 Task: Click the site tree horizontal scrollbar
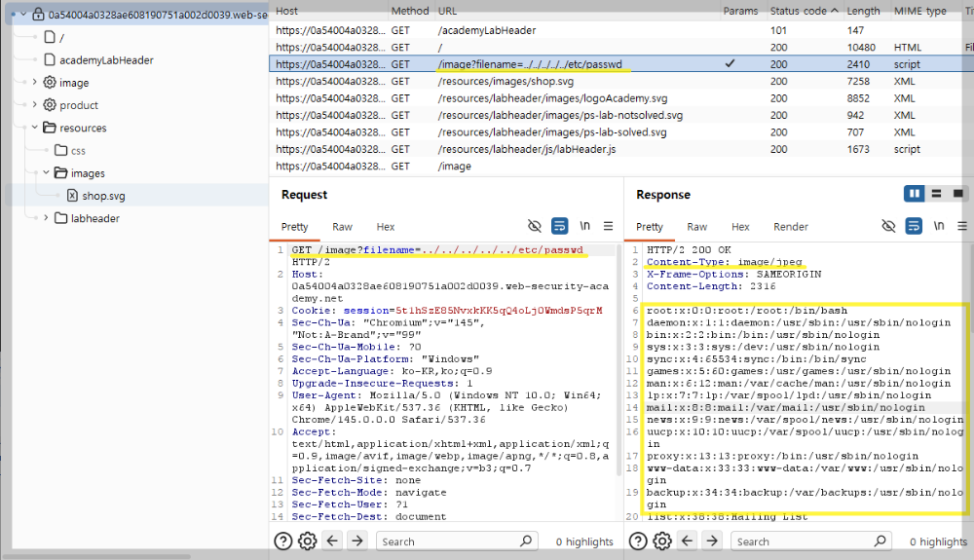click(x=96, y=556)
